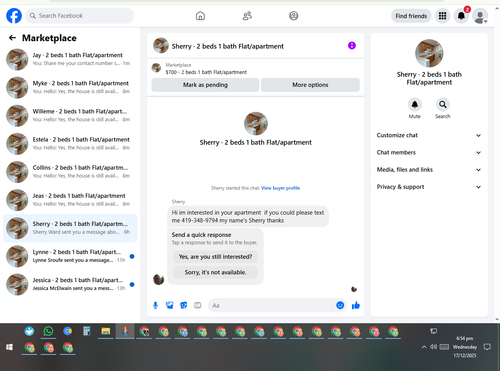This screenshot has width=500, height=371.
Task: Go to the Home feed icon
Action: pyautogui.click(x=200, y=16)
